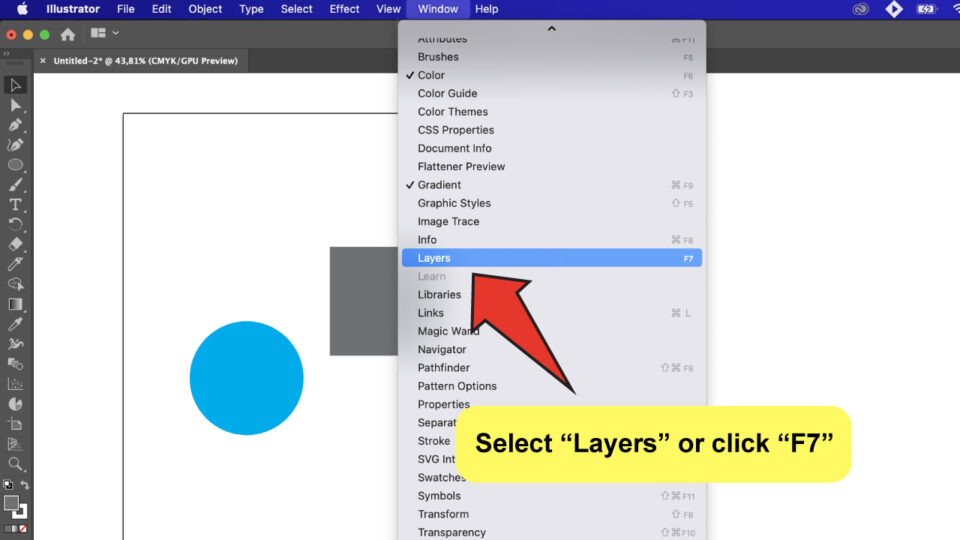Choose Document Info menu entry

(552, 148)
